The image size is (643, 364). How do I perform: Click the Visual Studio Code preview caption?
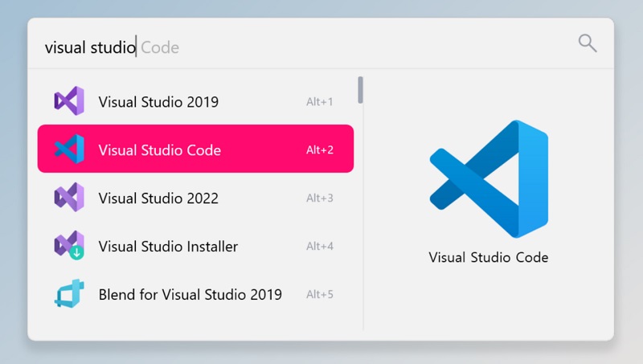pyautogui.click(x=489, y=258)
